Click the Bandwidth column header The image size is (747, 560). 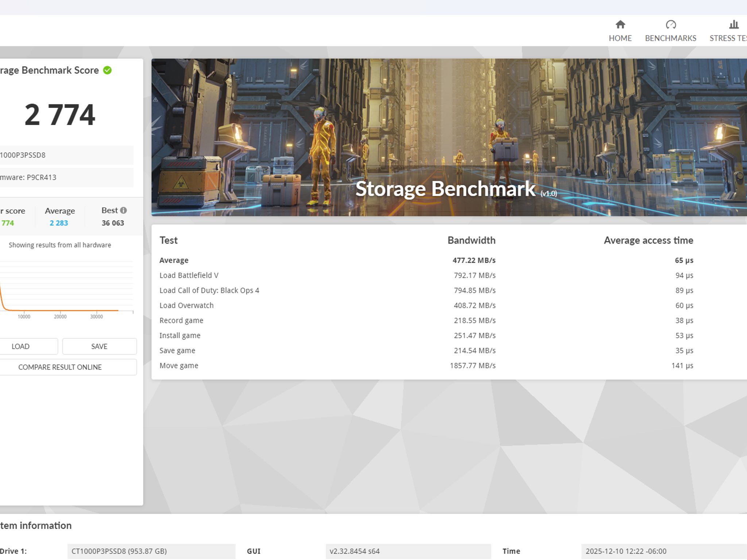pyautogui.click(x=471, y=240)
